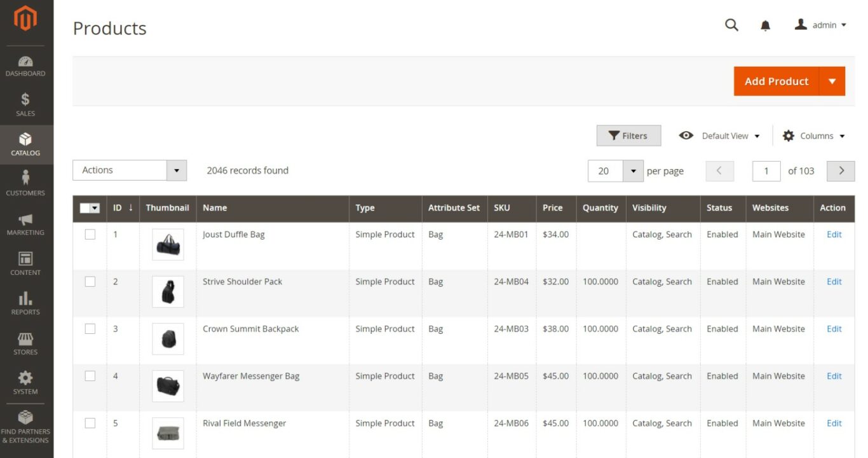Click the disabled previous page arrow

720,170
